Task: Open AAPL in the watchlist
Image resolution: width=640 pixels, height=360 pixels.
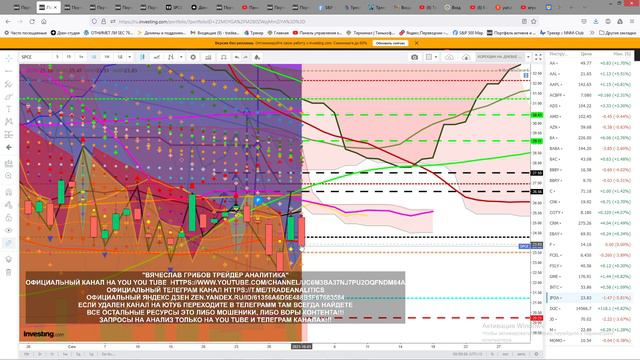Action: pyautogui.click(x=590, y=84)
